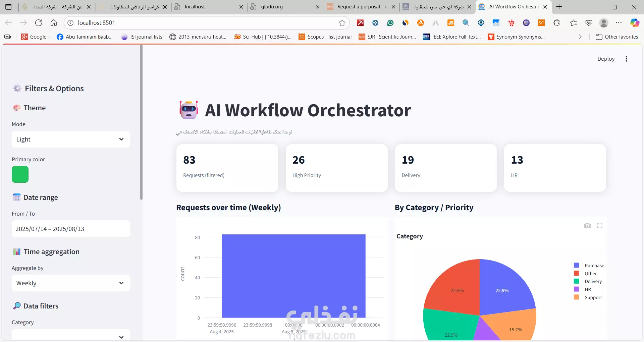Viewport: 644px width, 342px height.
Task: Switch to كواسر الرياض للمقاولات tab
Action: coord(132,7)
